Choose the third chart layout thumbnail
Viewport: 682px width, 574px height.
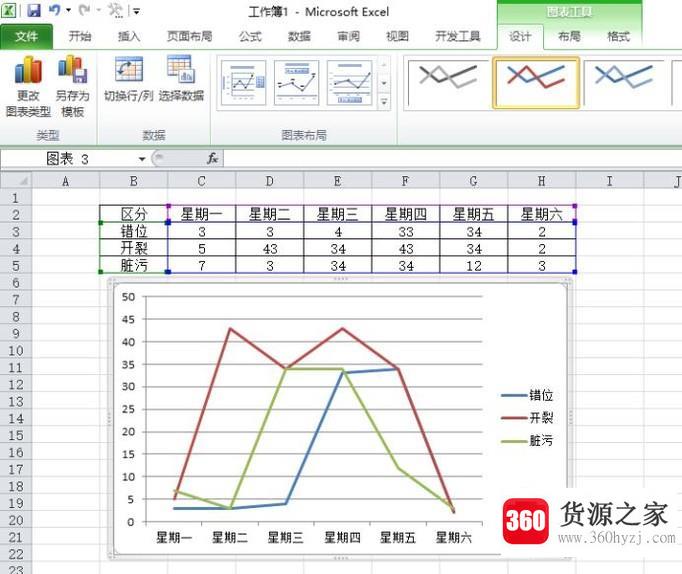coord(350,83)
